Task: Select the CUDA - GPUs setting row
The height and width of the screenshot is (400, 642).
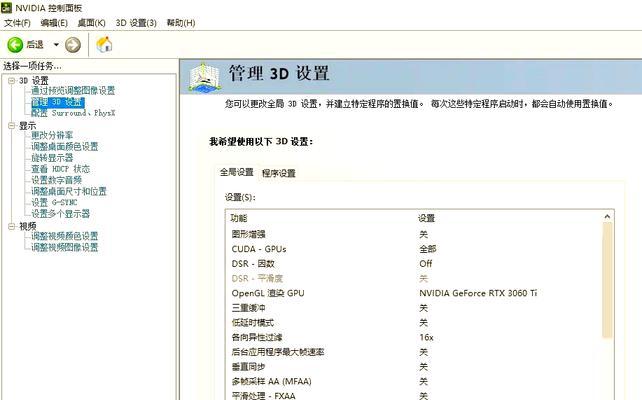Action: click(414, 249)
